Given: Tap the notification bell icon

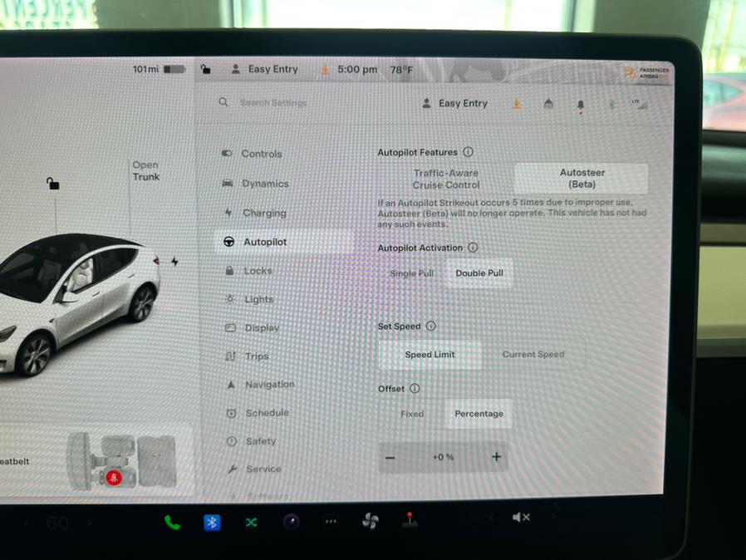Looking at the screenshot, I should click(x=580, y=105).
